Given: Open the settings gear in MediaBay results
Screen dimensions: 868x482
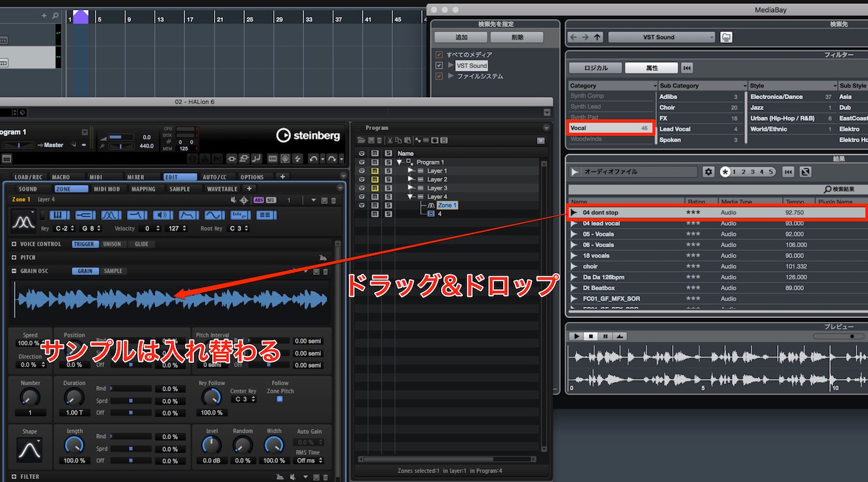Looking at the screenshot, I should [x=708, y=172].
